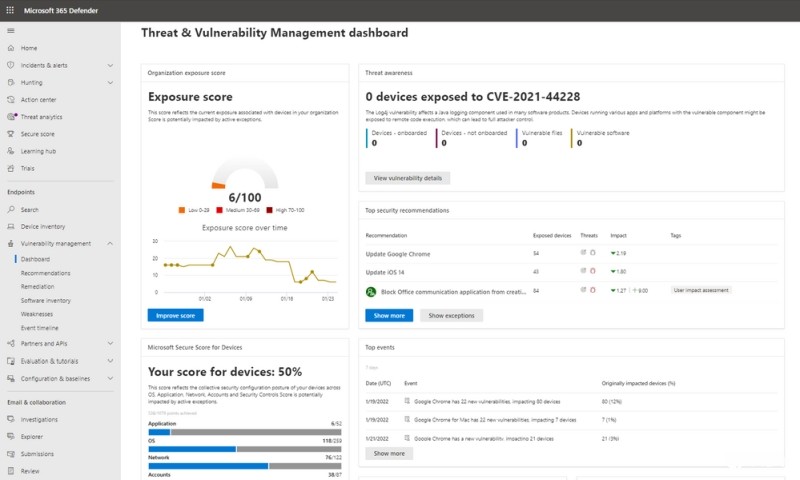
Task: Click the Show exceptions button
Action: 450,315
